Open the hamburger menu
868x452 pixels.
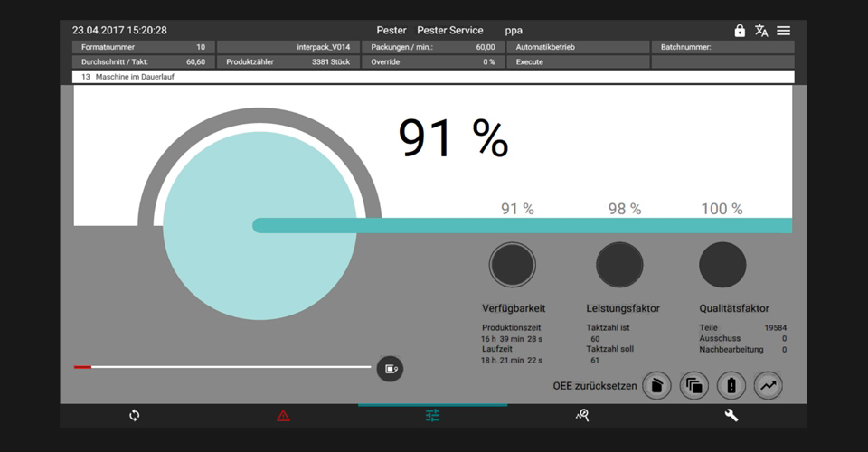coord(783,31)
